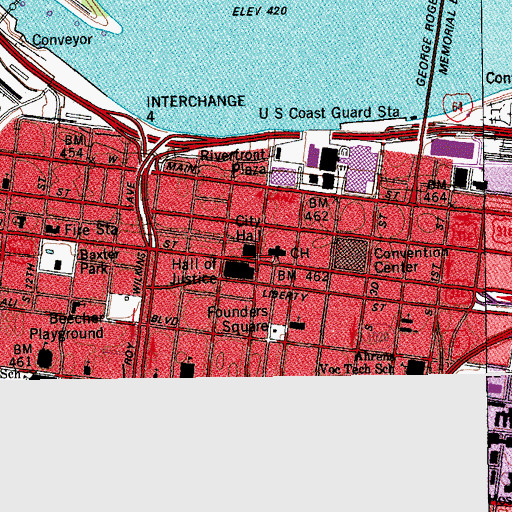Click the Hall of Justice label
The image size is (512, 512).
pos(194,272)
